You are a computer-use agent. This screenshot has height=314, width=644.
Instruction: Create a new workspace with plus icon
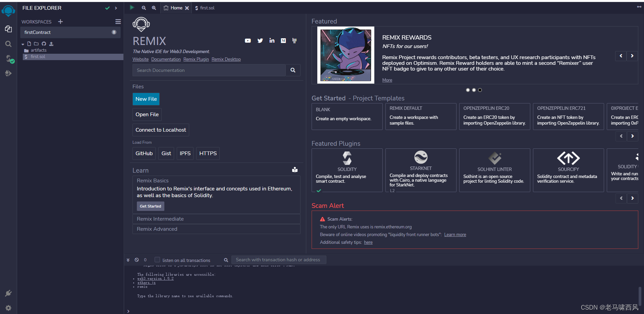(x=60, y=21)
